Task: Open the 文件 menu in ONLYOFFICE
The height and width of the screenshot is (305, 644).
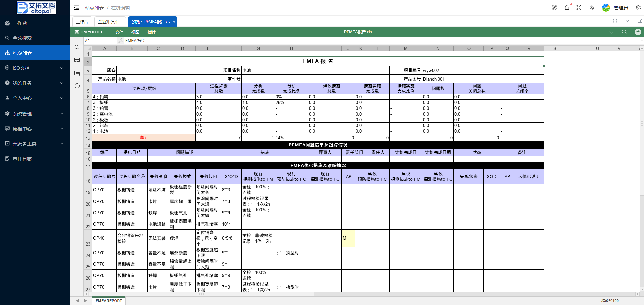Action: coord(119,32)
